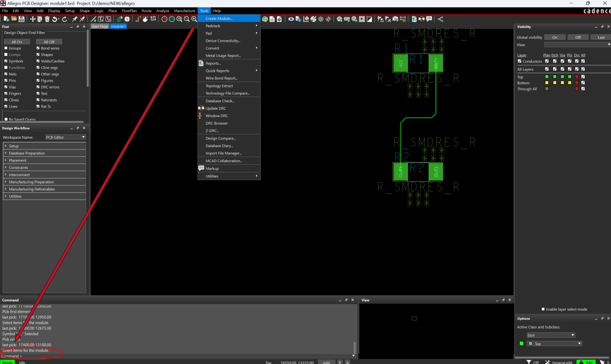Click the mils units button in status bar
This screenshot has width=611, height=364.
(326, 362)
